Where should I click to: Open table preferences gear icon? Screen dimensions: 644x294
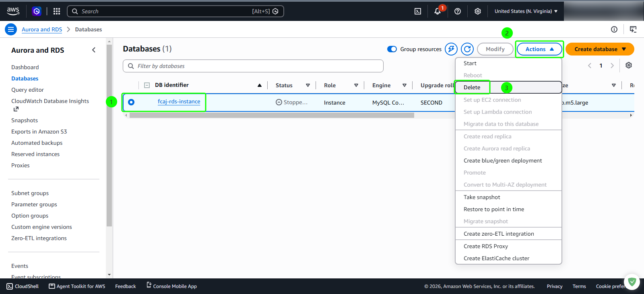click(x=629, y=66)
